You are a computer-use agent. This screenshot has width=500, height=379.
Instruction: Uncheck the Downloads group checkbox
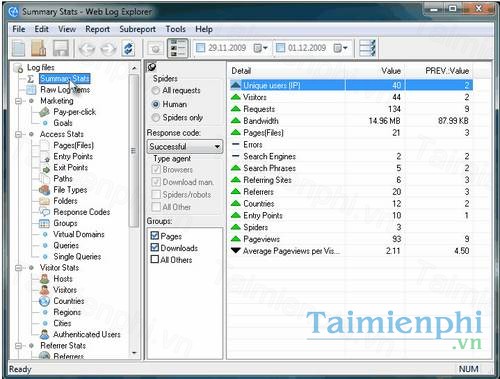154,248
